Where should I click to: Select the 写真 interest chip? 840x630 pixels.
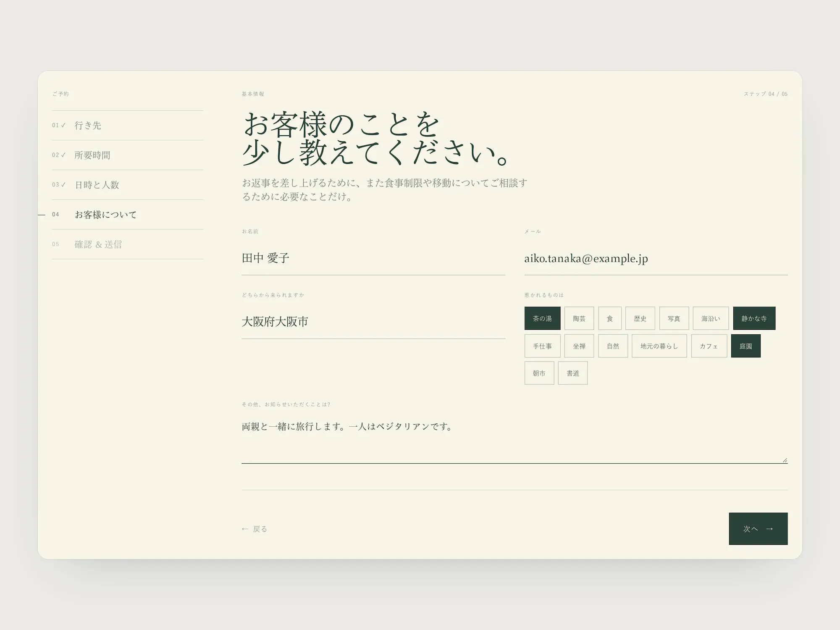click(x=674, y=318)
